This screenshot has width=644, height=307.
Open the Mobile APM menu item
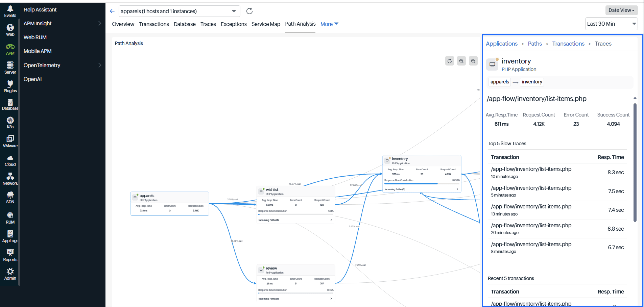point(37,51)
